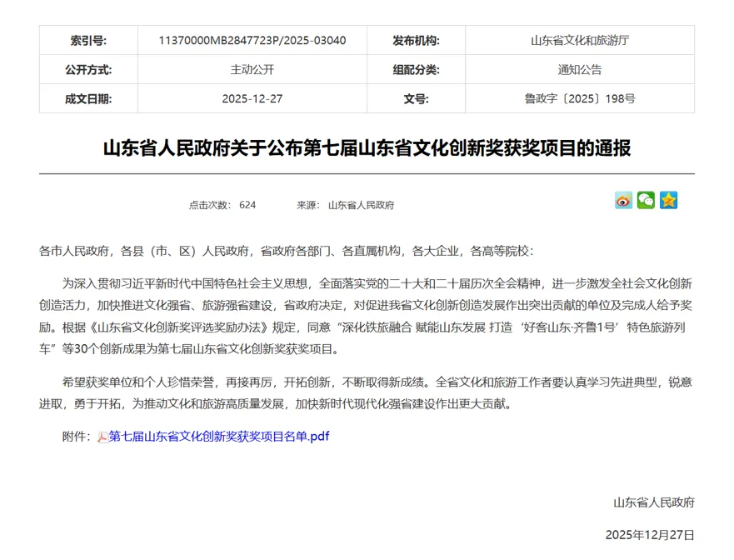Share the notice via WeChat icon
This screenshot has height=560, width=734.
646,200
